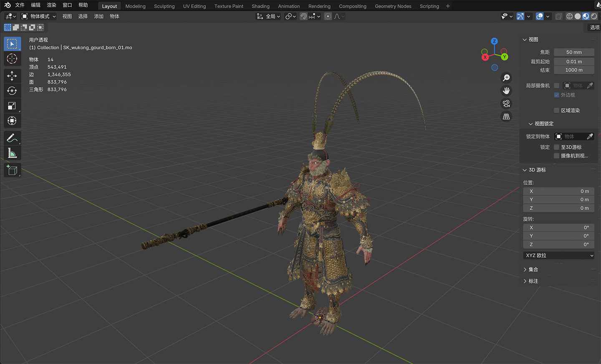Image resolution: width=601 pixels, height=364 pixels.
Task: Expand the 集合 panel
Action: (533, 270)
